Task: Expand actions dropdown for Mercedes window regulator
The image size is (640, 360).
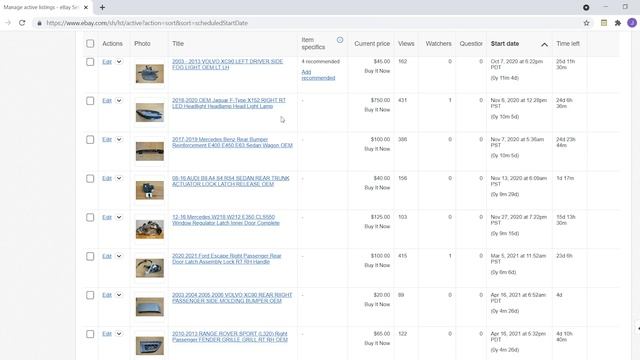Action: click(x=119, y=217)
